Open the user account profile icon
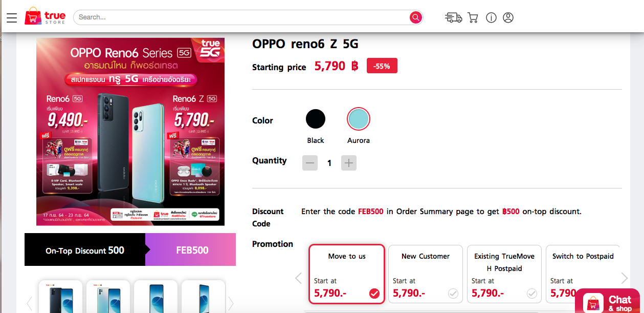The image size is (644, 313). click(x=508, y=17)
